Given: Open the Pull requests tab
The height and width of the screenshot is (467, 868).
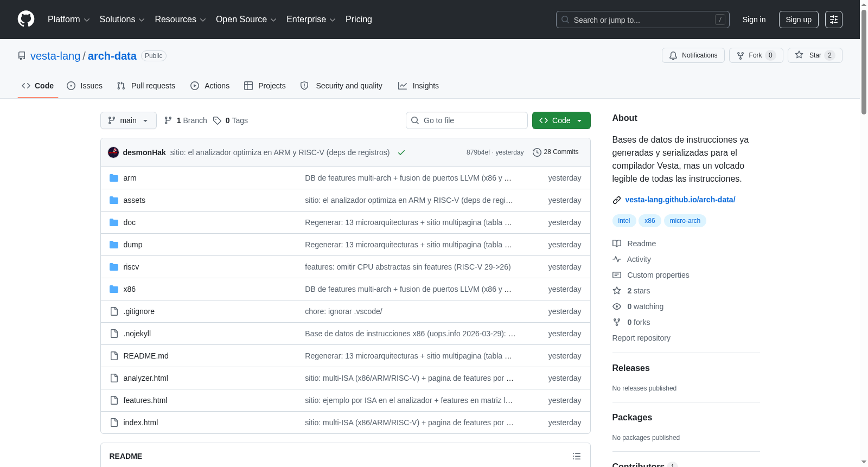Looking at the screenshot, I should 146,86.
